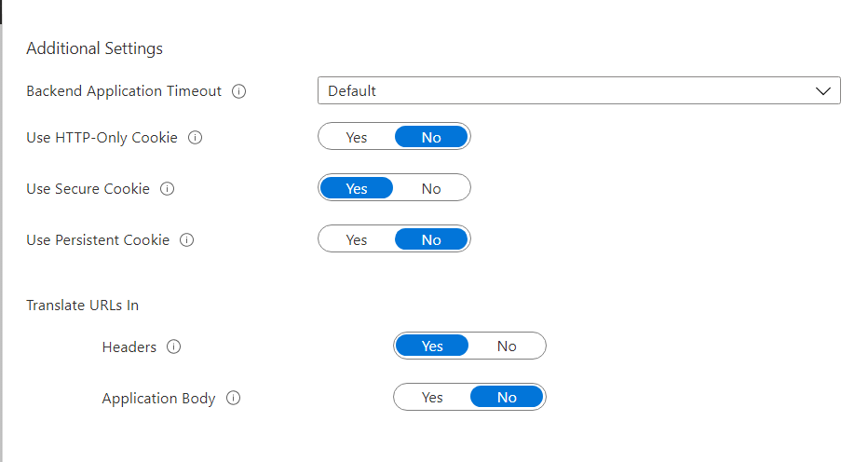
Task: Click the chevron arrow of timeout dropdown
Action: tap(822, 91)
